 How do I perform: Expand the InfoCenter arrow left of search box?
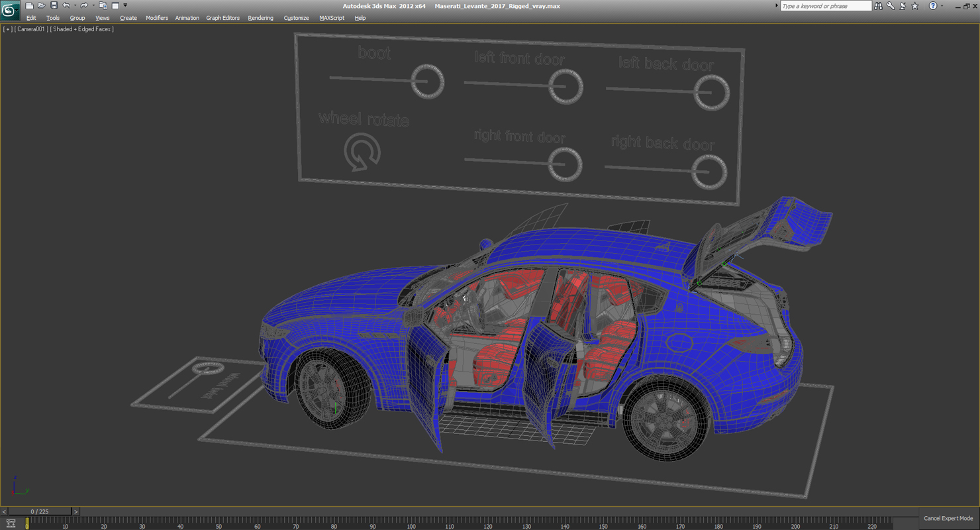(776, 6)
